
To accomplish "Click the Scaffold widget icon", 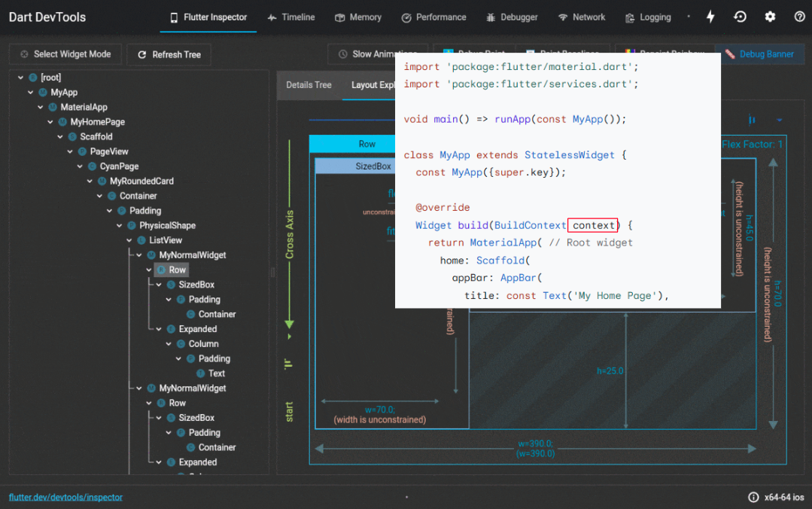I will 72,137.
